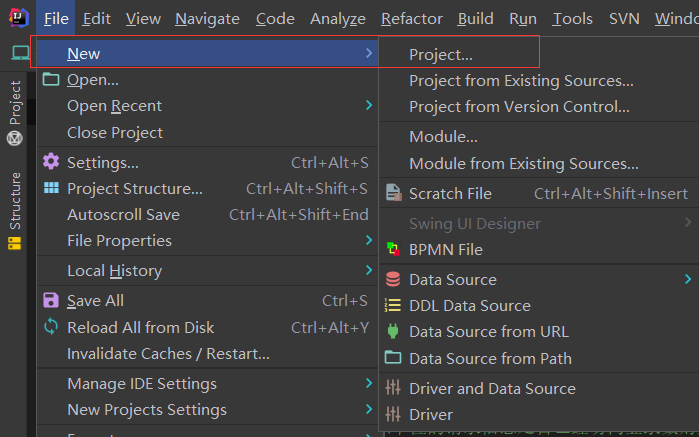
Task: Click the Settings gear icon
Action: (51, 162)
